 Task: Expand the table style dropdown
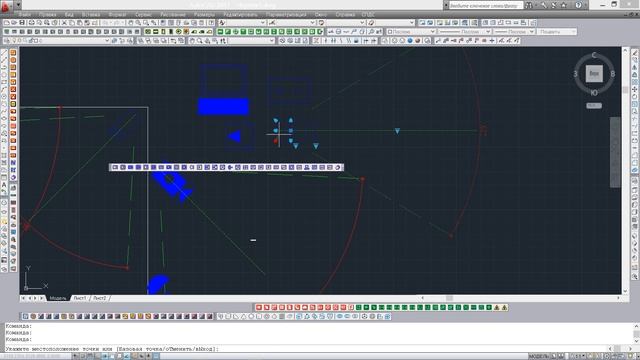click(362, 22)
